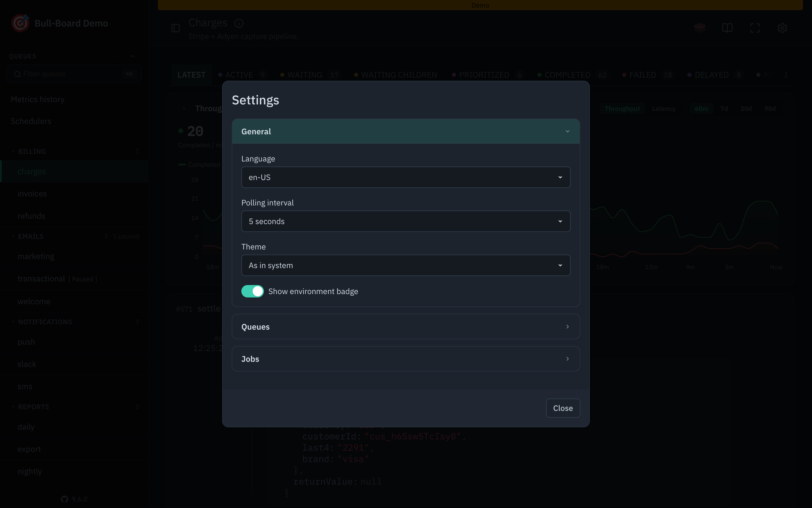This screenshot has width=812, height=508.
Task: Open the tabs overflow three-dot menu
Action: coord(786,75)
